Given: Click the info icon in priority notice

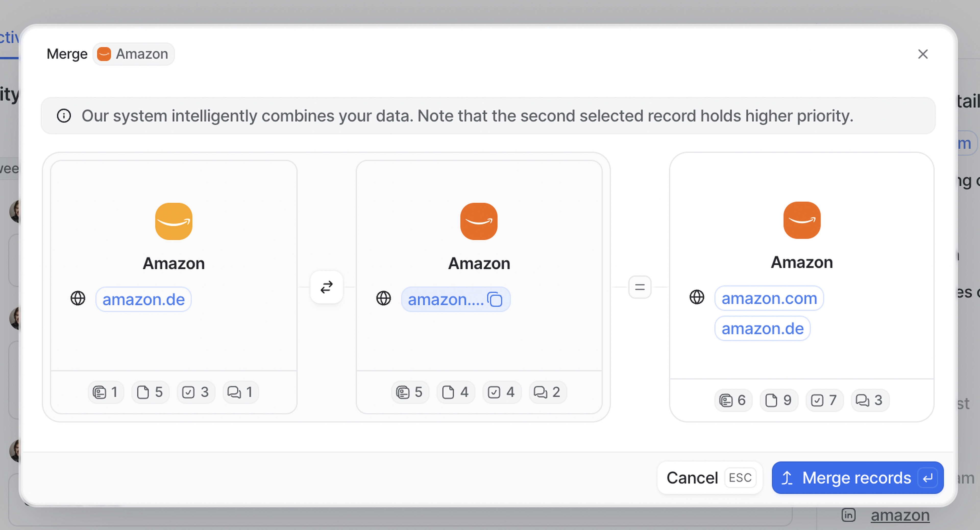Looking at the screenshot, I should pyautogui.click(x=64, y=116).
